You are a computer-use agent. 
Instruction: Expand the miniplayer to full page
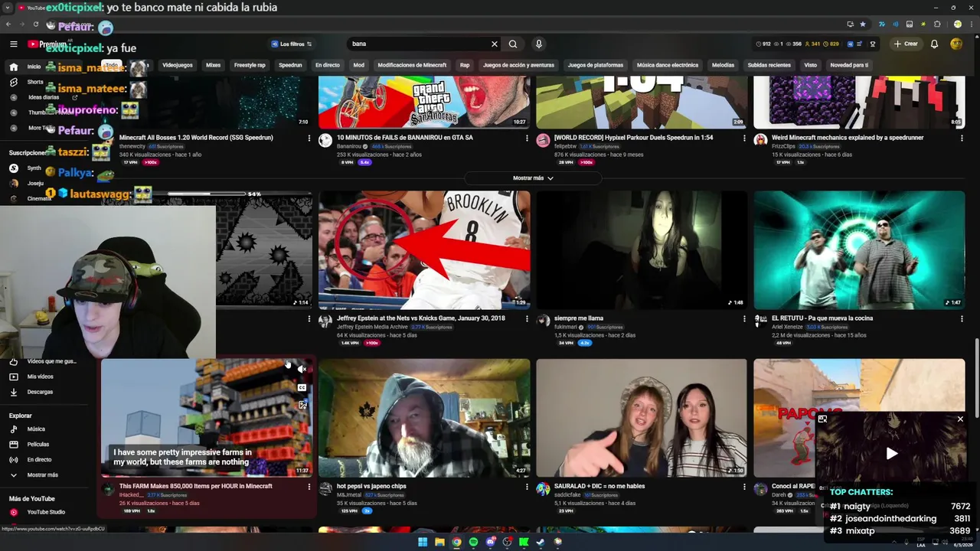(822, 419)
